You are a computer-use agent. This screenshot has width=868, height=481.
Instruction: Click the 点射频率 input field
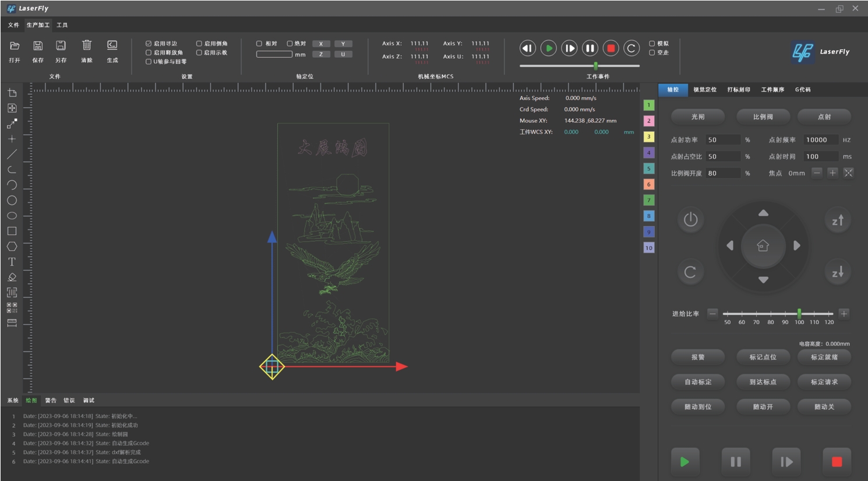tap(821, 140)
